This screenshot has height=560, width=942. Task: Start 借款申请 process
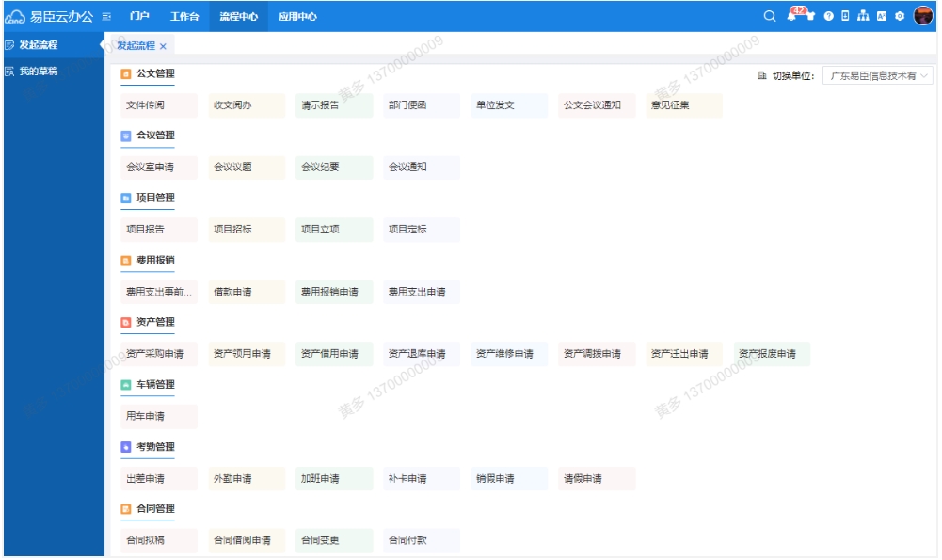(x=247, y=293)
